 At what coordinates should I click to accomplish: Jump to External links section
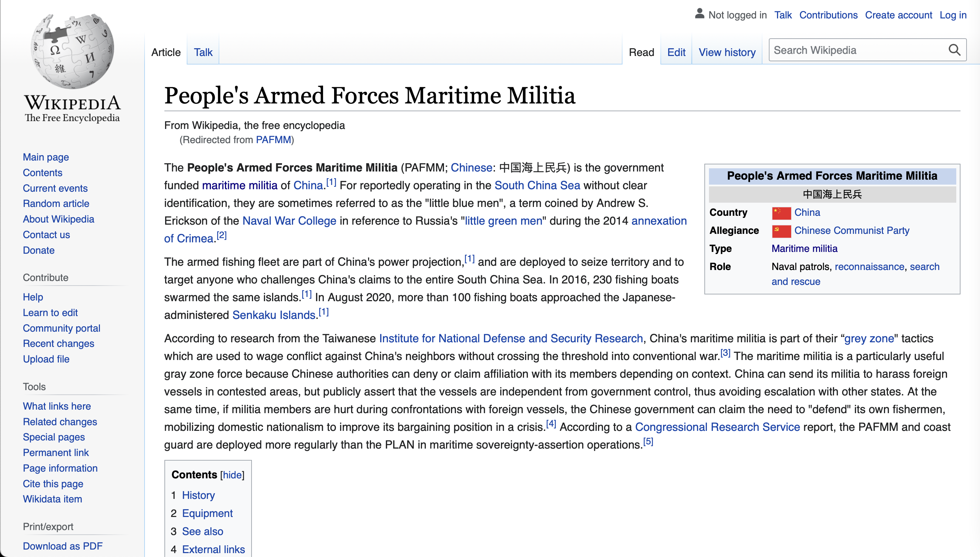[213, 549]
